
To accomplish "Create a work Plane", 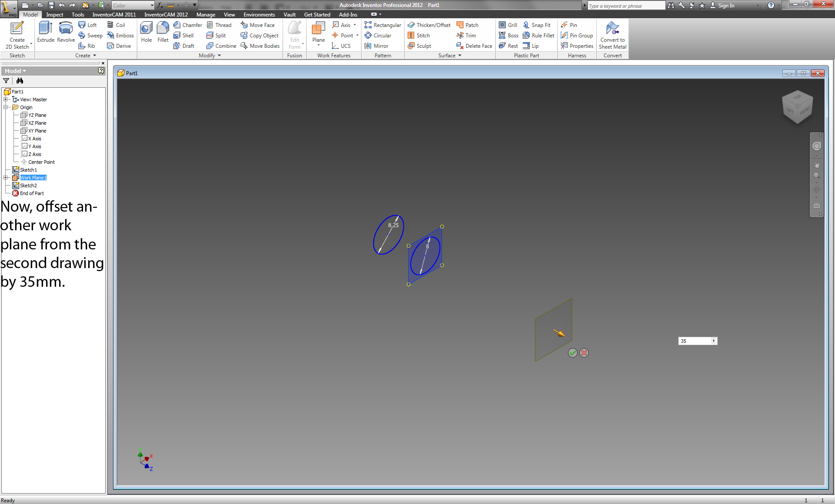I will tap(318, 33).
